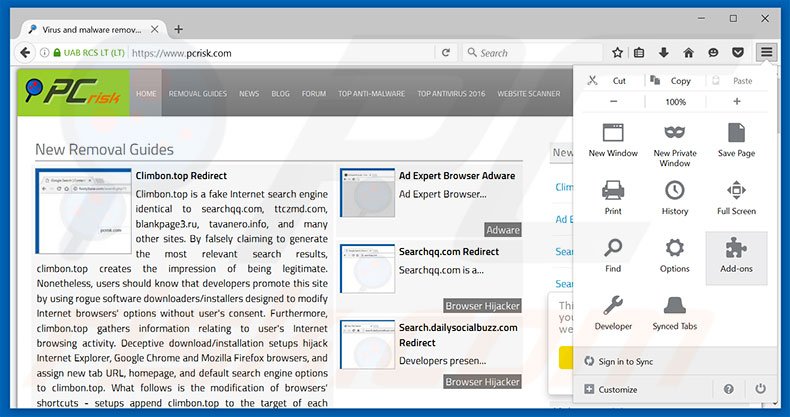Screen dimensions: 790x417
Task: Zoom out with the minus button
Action: point(613,101)
